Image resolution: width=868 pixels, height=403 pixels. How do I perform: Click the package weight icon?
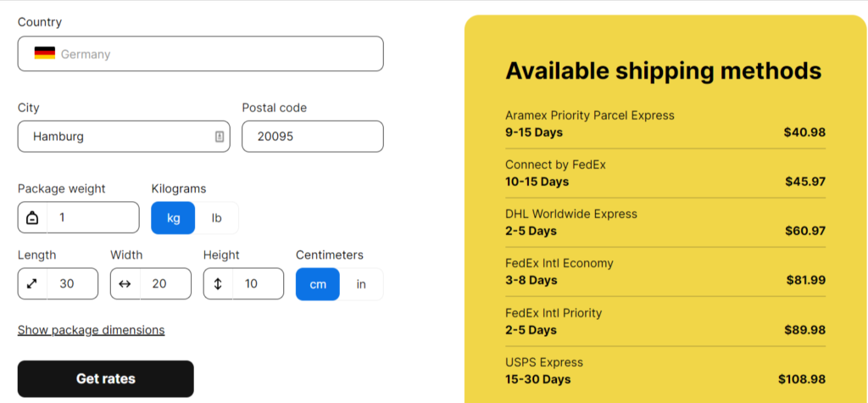(x=33, y=218)
